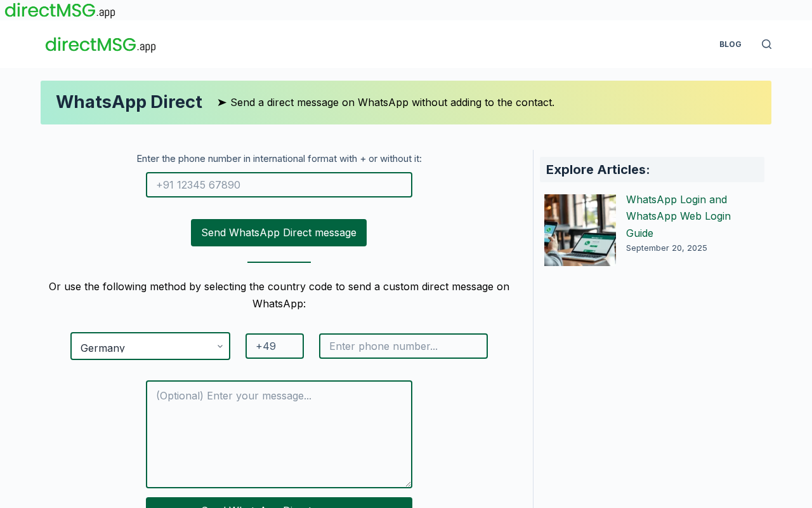Click the +49 country code field
This screenshot has width=812, height=508.
[275, 346]
